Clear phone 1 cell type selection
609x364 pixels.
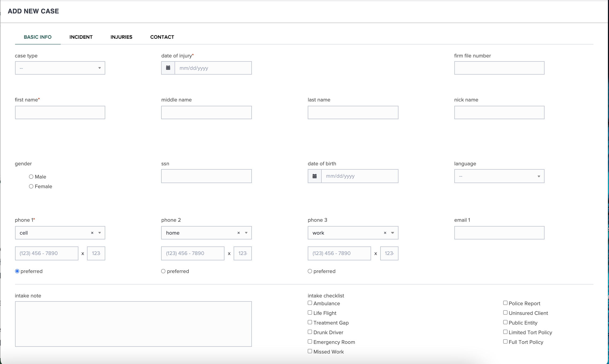click(x=92, y=233)
